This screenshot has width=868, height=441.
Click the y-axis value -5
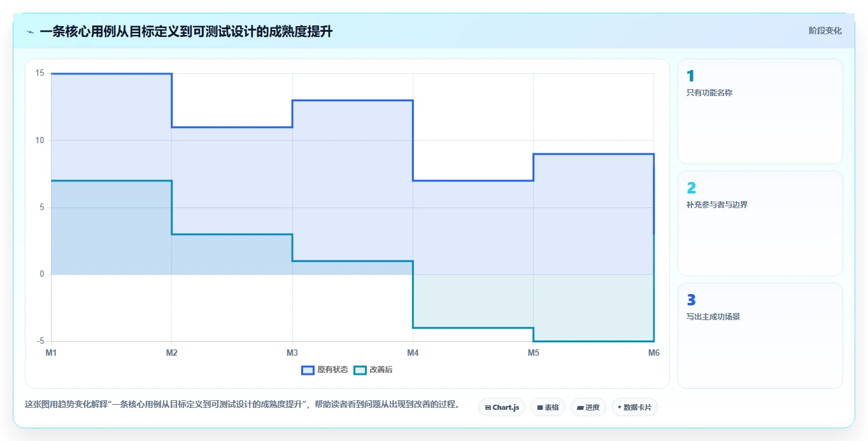40,342
